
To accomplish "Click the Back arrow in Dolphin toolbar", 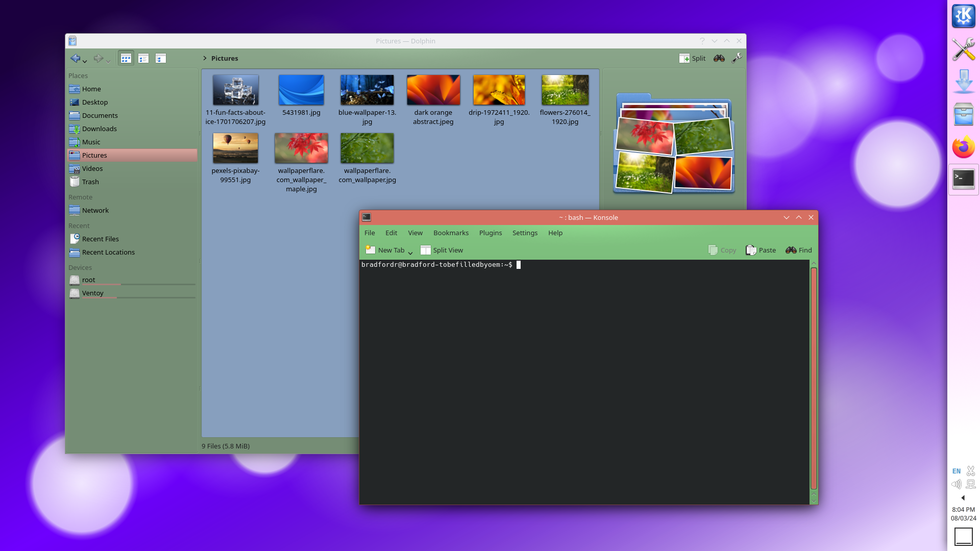I will [75, 58].
